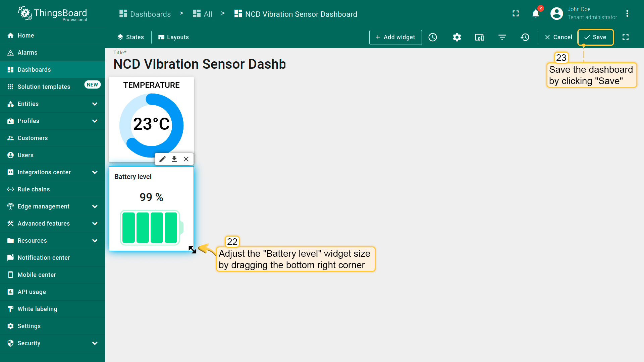Open version history icon
Viewport: 644px width, 362px height.
point(525,37)
